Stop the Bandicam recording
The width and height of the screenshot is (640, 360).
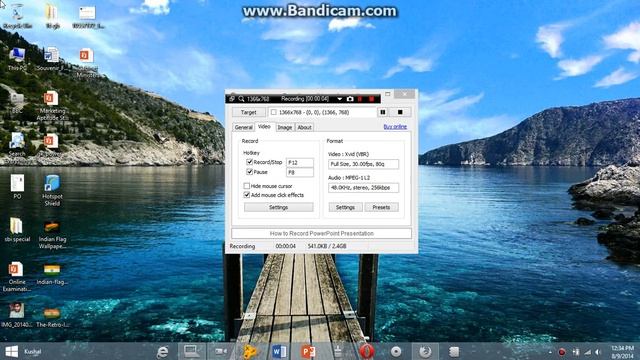tap(400, 112)
